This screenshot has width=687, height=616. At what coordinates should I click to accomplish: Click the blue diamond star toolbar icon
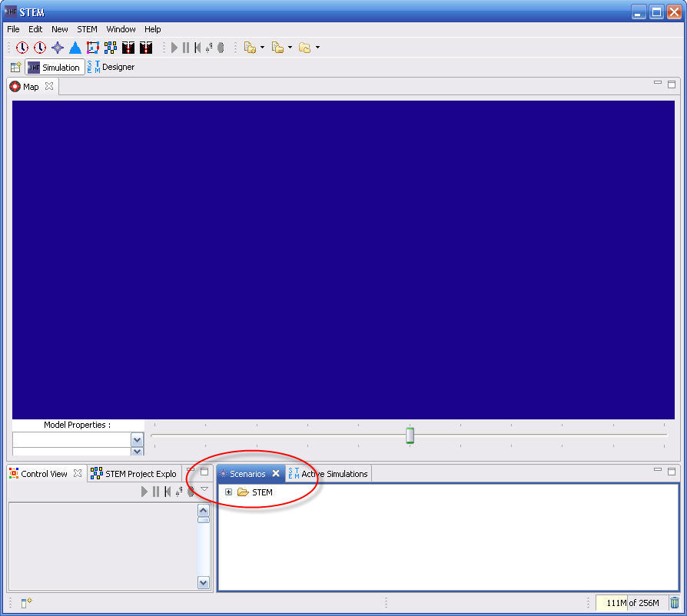pyautogui.click(x=58, y=48)
